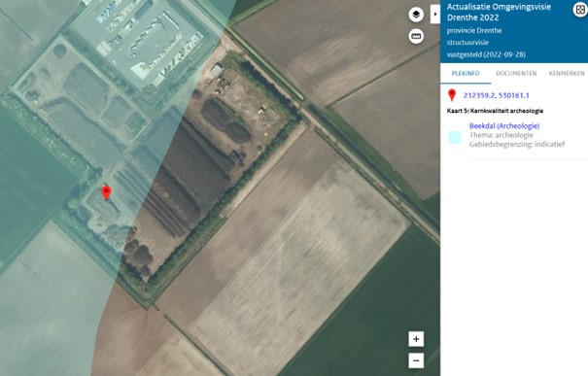Click the 'Thema: archeologie' text
This screenshot has height=376, width=588.
(501, 135)
